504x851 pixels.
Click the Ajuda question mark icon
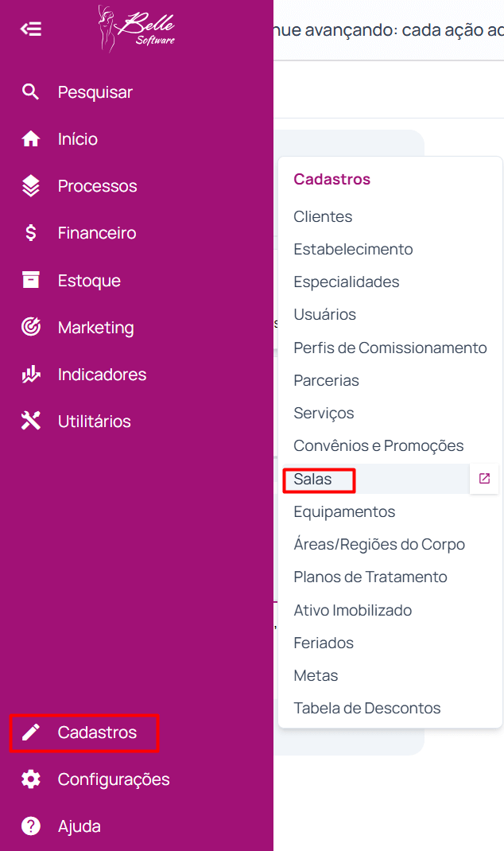coord(31,826)
